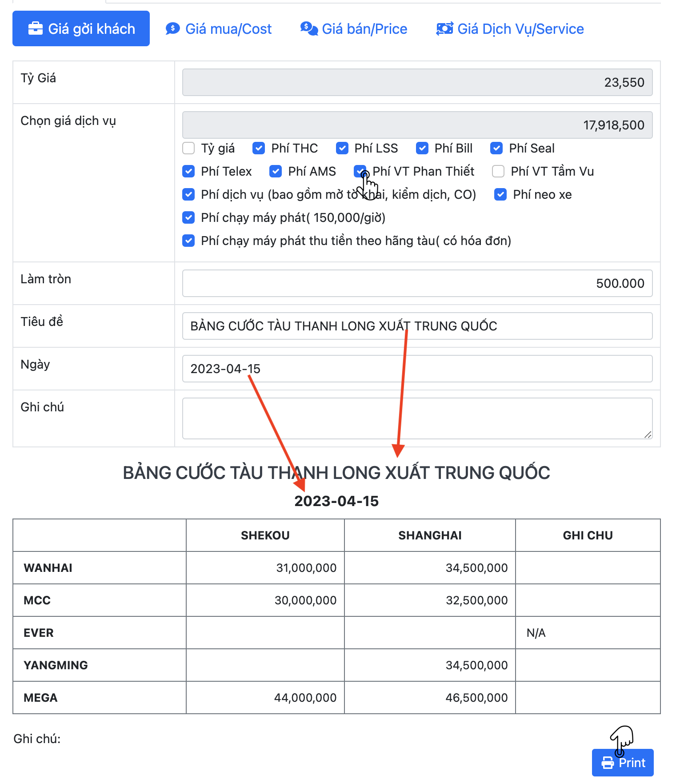The width and height of the screenshot is (684, 784).
Task: Focus the Tiêu đề text field
Action: 417,326
